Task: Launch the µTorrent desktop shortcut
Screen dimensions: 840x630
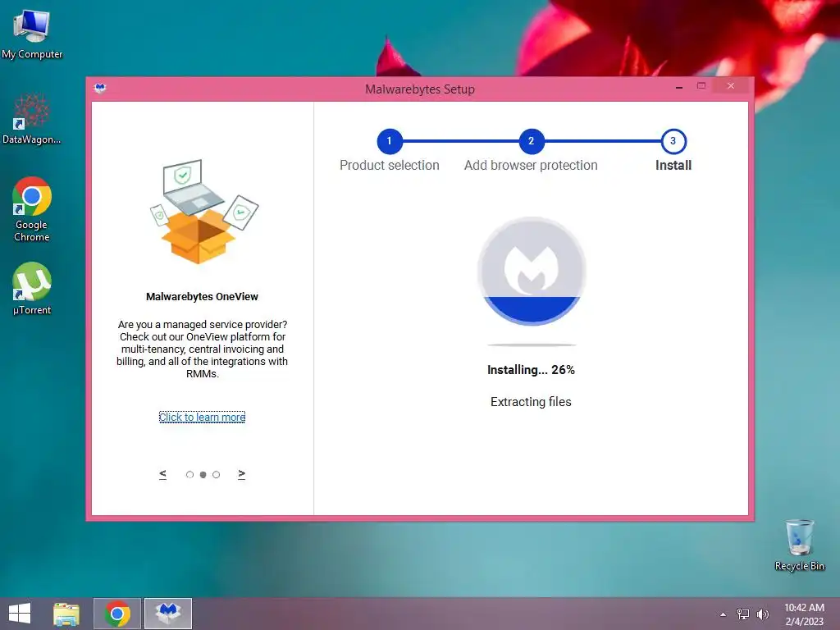Action: pos(32,288)
